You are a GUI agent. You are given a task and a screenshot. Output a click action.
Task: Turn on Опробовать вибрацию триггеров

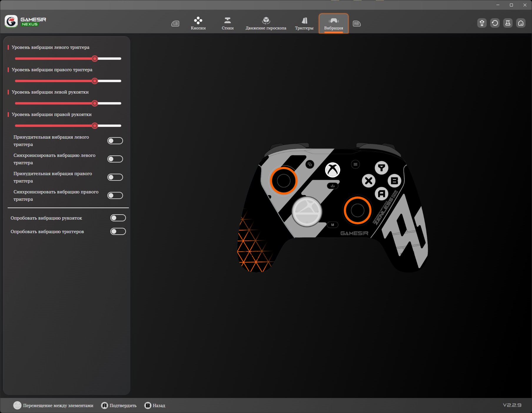[x=118, y=231]
